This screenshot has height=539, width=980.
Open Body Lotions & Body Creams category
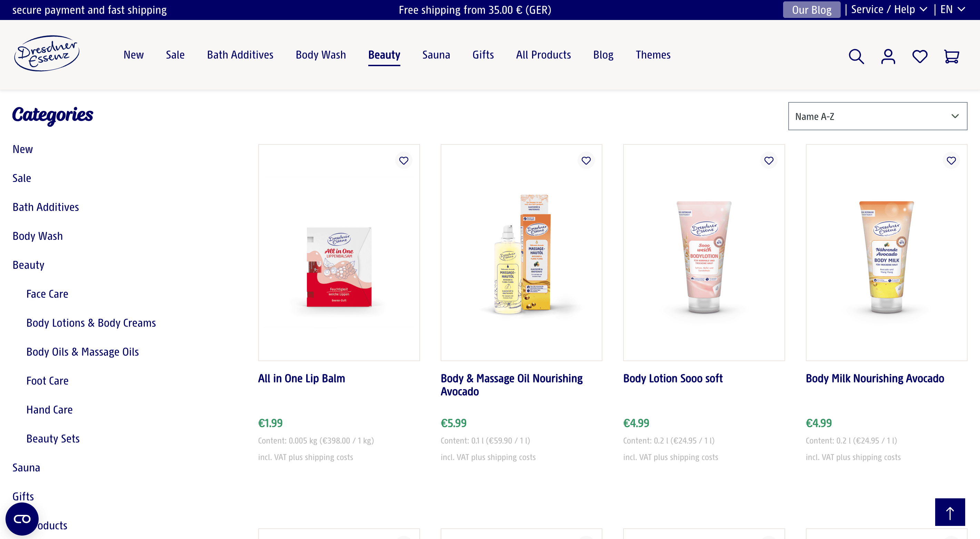[91, 323]
